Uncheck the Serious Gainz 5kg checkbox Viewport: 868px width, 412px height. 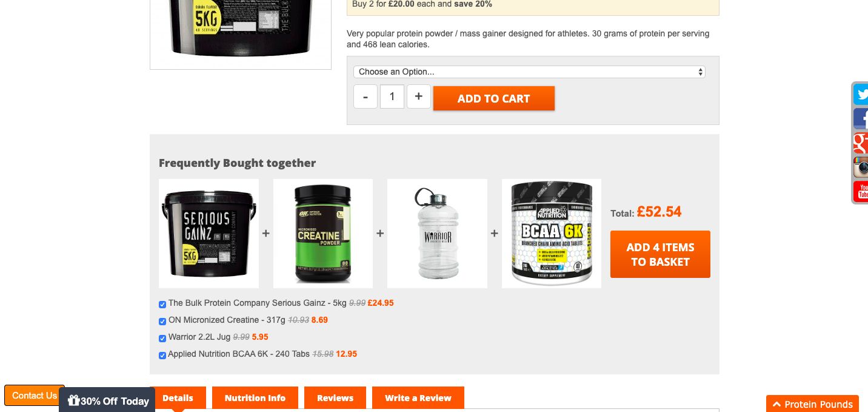coord(162,305)
